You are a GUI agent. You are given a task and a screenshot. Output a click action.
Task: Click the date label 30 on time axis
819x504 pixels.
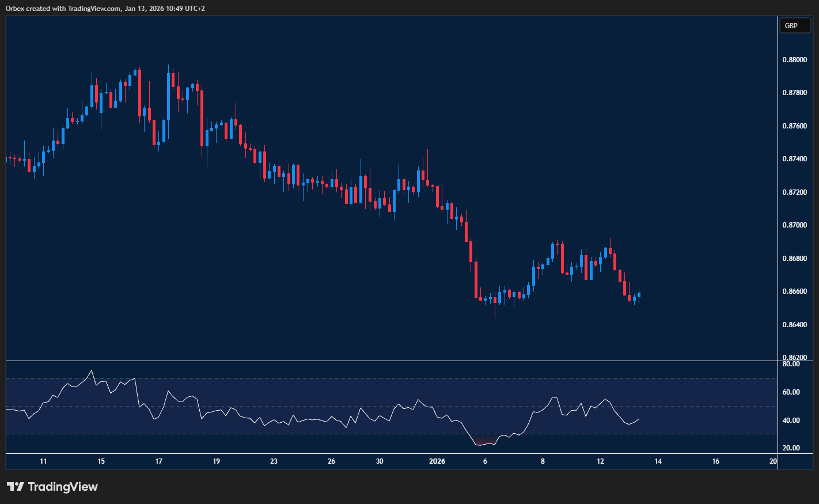point(380,461)
